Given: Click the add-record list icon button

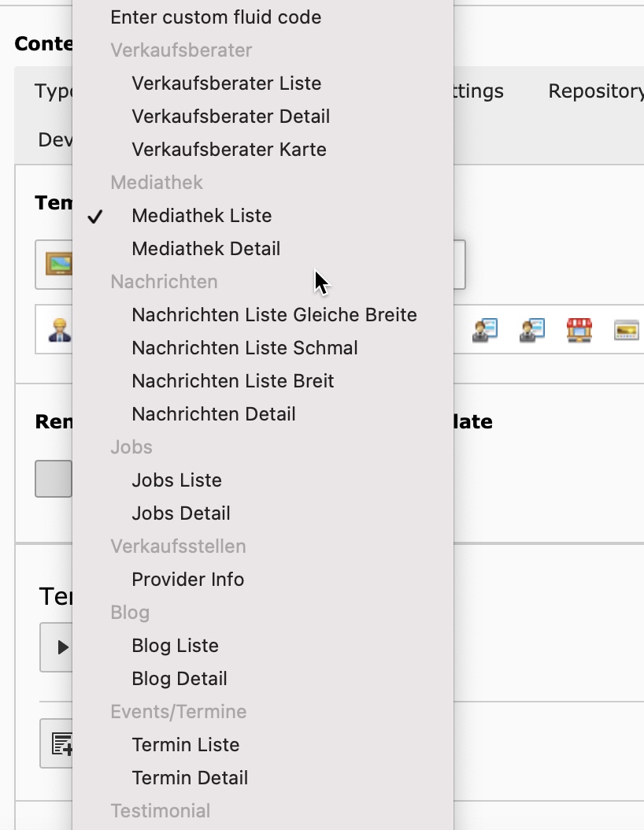Looking at the screenshot, I should click(56, 743).
